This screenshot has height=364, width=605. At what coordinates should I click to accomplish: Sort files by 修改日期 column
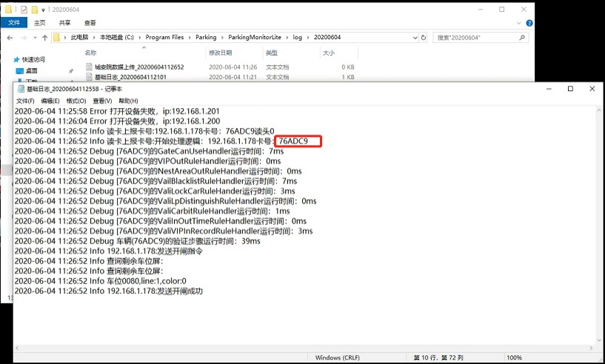click(221, 53)
